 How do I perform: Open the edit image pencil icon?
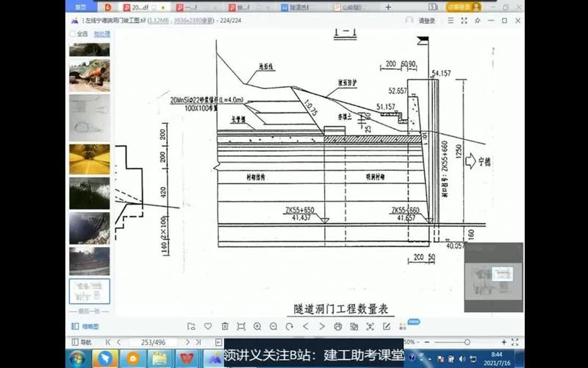point(387,326)
